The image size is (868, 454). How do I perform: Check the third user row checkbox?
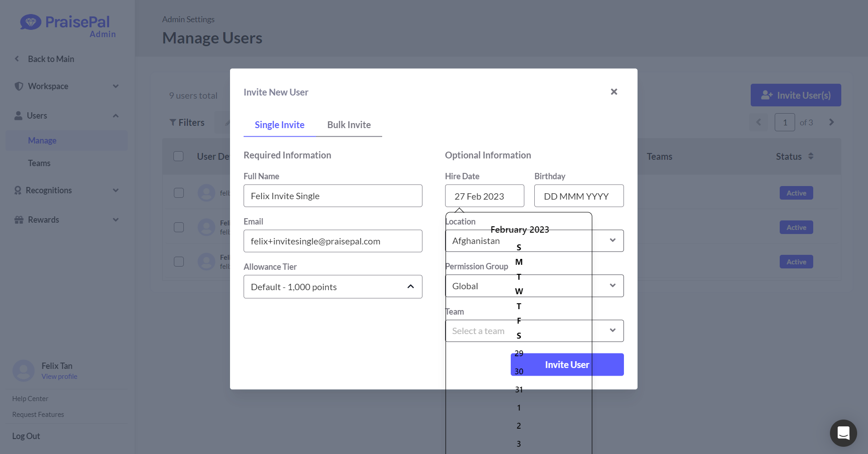179,262
